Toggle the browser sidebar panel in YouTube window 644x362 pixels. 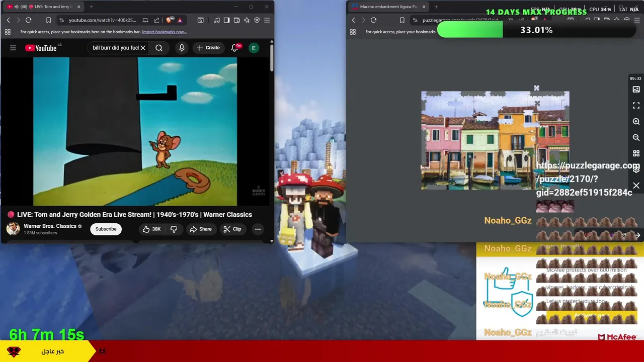pyautogui.click(x=226, y=20)
